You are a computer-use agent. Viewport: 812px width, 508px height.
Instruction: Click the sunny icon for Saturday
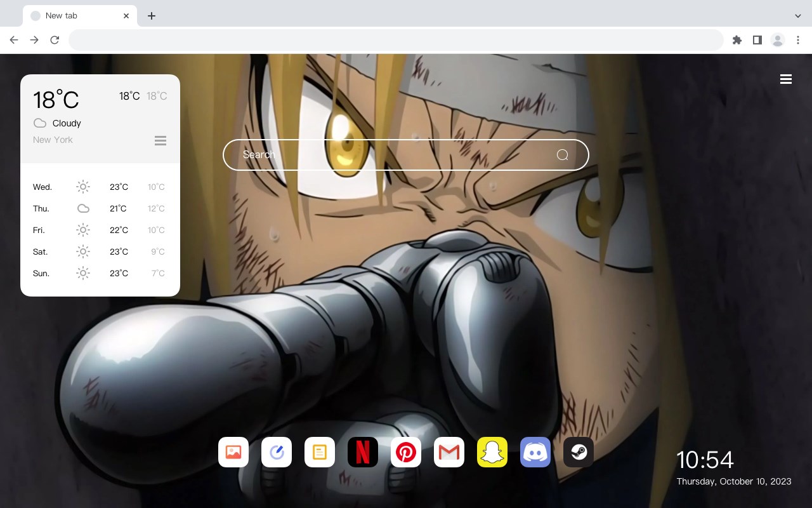click(83, 251)
